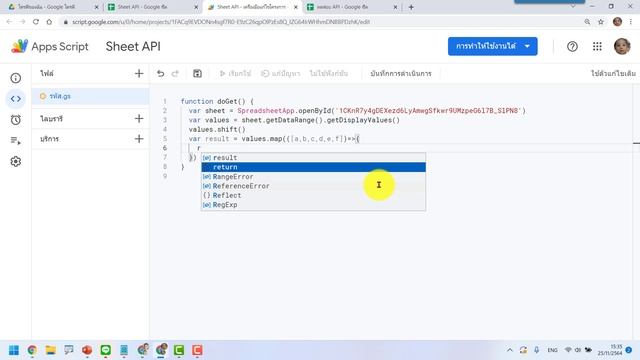The image size is (640, 360).
Task: Reload the browser page
Action: (x=36, y=22)
